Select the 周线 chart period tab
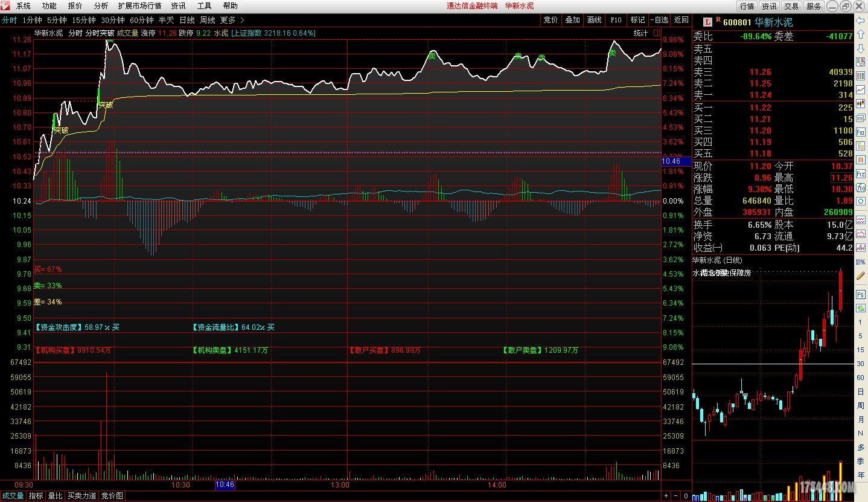 point(208,20)
